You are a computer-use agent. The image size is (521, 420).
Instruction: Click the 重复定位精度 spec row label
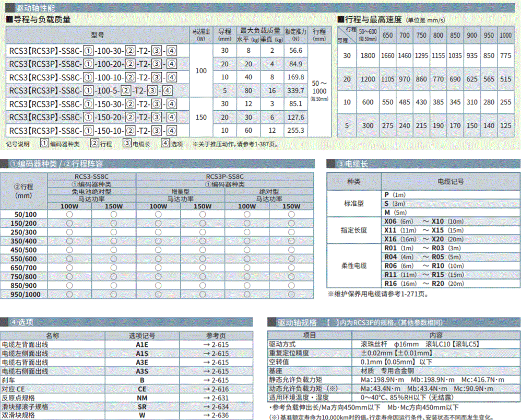pyautogui.click(x=289, y=353)
